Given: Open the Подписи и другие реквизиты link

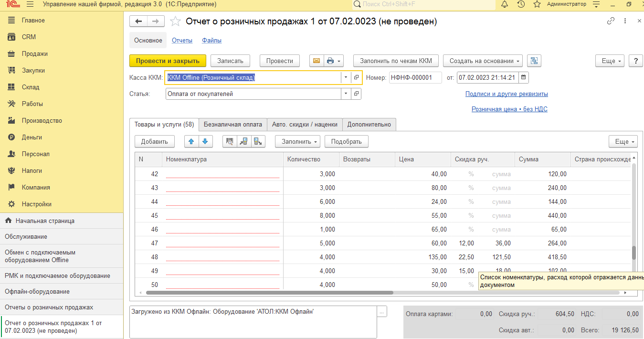Looking at the screenshot, I should click(x=507, y=94).
